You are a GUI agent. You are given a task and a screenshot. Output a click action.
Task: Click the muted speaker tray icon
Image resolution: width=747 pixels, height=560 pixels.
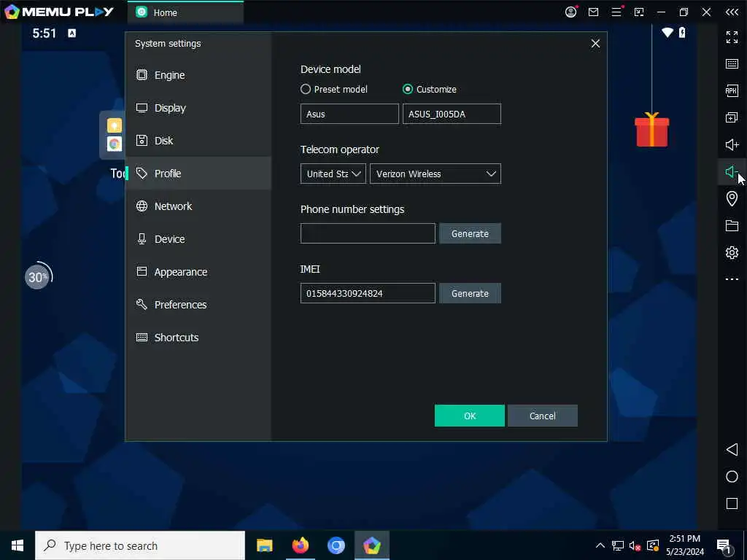tap(635, 545)
